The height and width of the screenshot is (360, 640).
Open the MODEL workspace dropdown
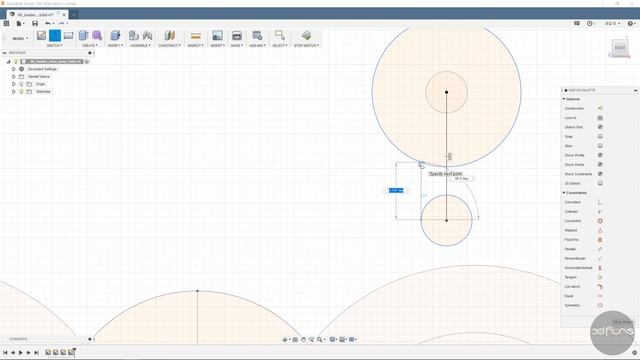(x=20, y=38)
